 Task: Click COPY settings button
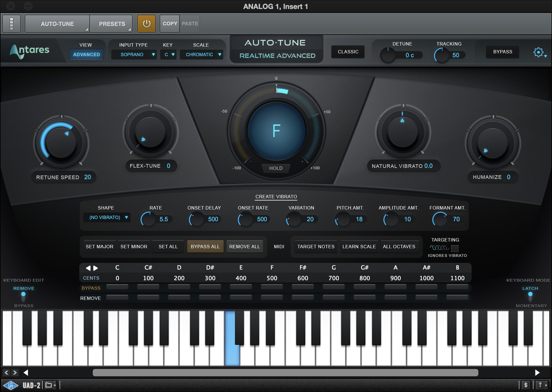click(170, 24)
